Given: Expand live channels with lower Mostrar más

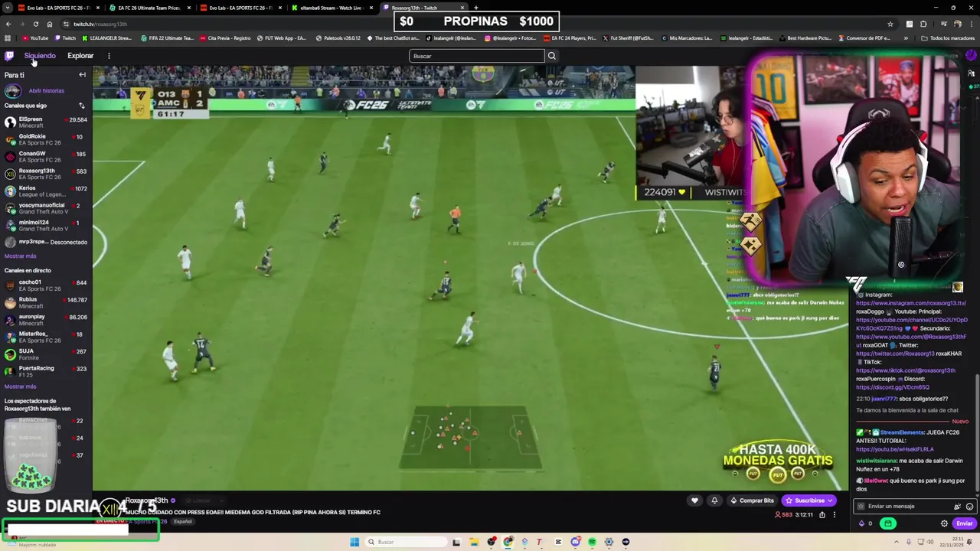Looking at the screenshot, I should coord(20,386).
